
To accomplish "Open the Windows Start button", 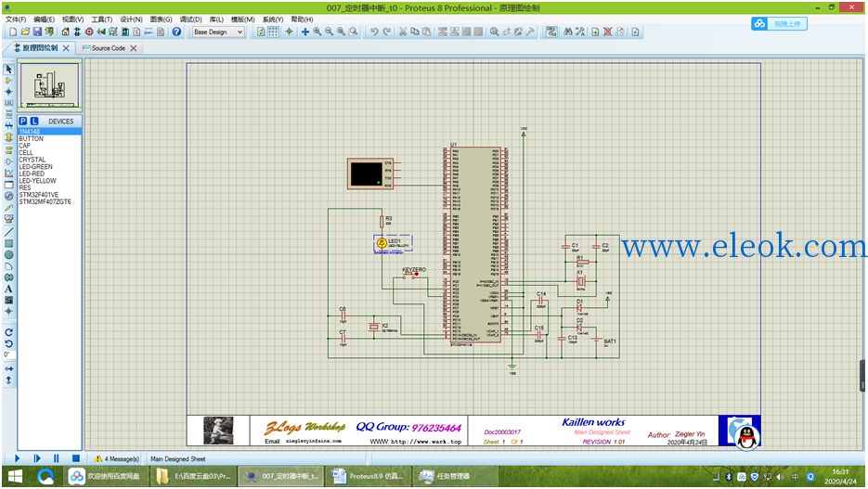I will (x=16, y=476).
